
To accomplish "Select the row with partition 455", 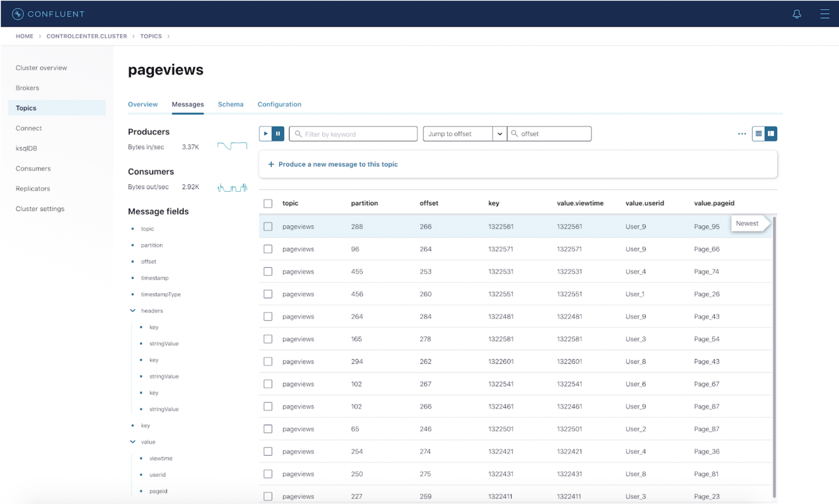I will tap(268, 271).
